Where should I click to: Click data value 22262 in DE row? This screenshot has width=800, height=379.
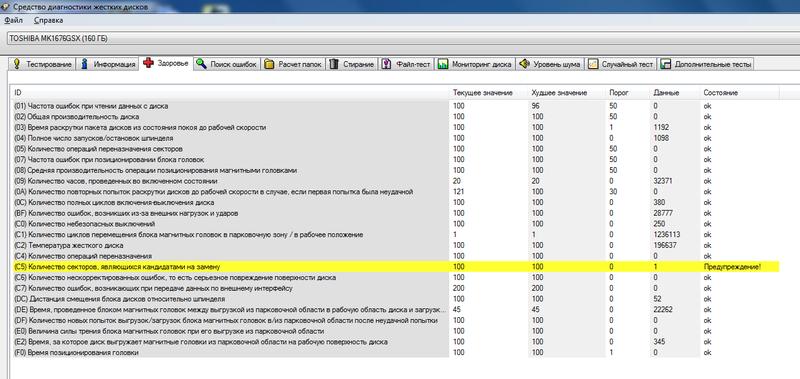[663, 310]
